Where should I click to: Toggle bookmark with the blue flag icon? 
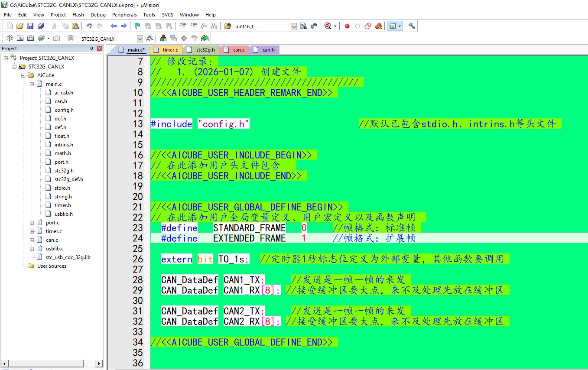click(137, 26)
